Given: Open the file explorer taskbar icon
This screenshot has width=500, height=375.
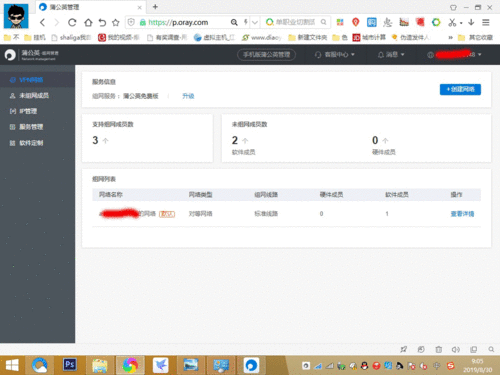Looking at the screenshot, I should [99, 366].
